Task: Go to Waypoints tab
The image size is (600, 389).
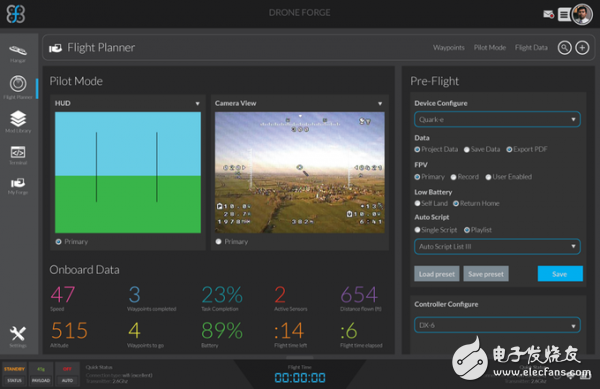Action: click(x=449, y=48)
